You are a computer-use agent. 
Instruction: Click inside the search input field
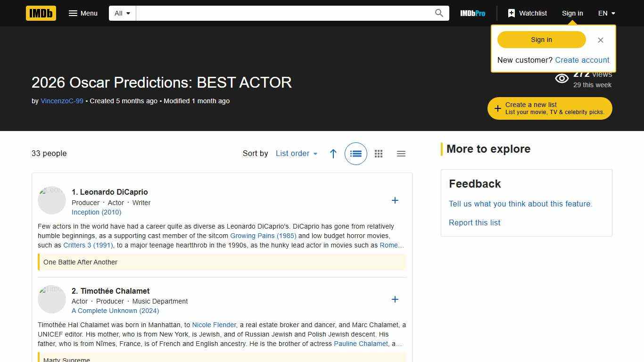pos(288,13)
